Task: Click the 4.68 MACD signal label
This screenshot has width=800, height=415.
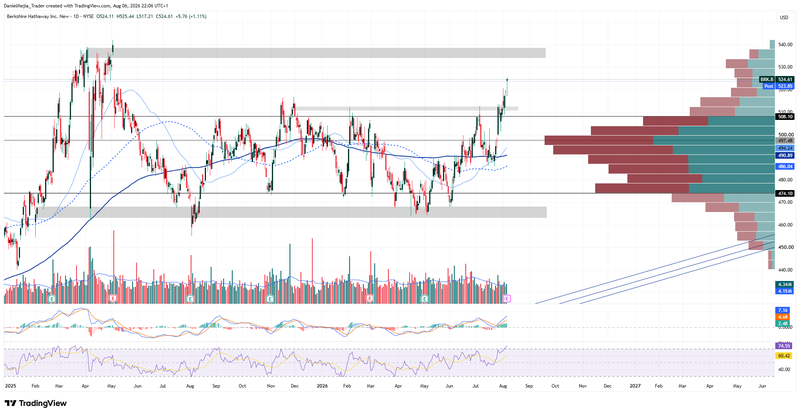Action: point(783,316)
